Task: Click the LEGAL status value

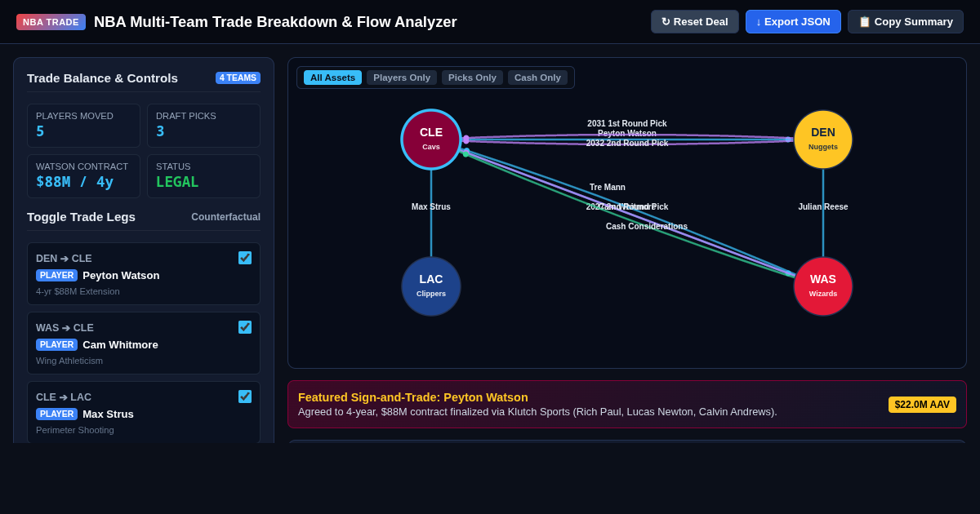Action: tap(177, 182)
